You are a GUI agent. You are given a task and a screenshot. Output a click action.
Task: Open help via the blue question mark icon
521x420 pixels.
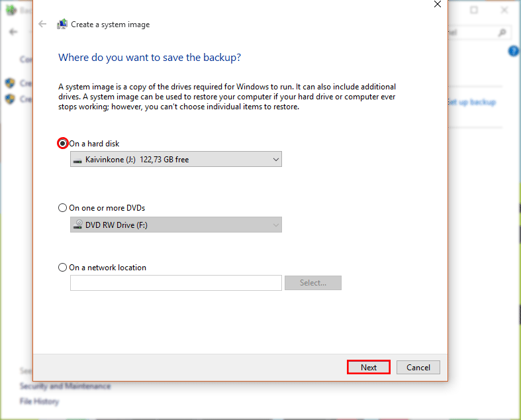tap(513, 52)
